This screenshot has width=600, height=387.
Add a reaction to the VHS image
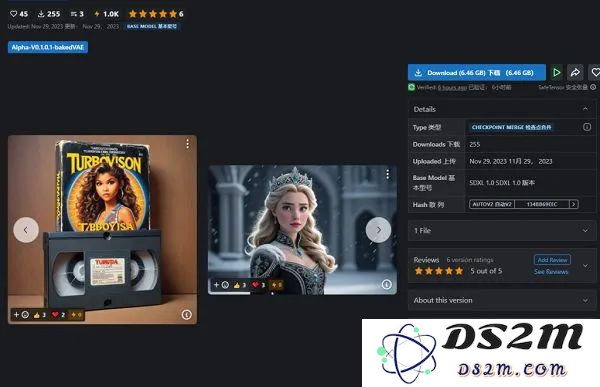[x=21, y=315]
